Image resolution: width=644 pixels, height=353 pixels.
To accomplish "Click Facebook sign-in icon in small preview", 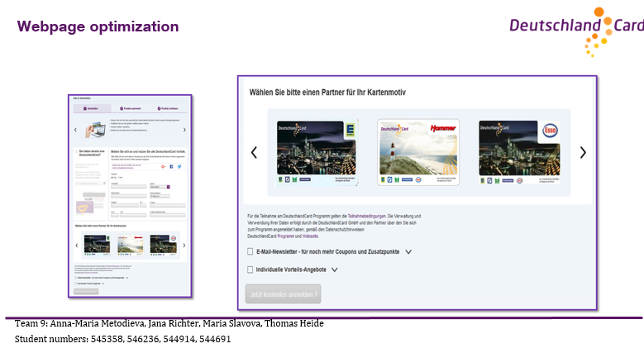I will (171, 166).
